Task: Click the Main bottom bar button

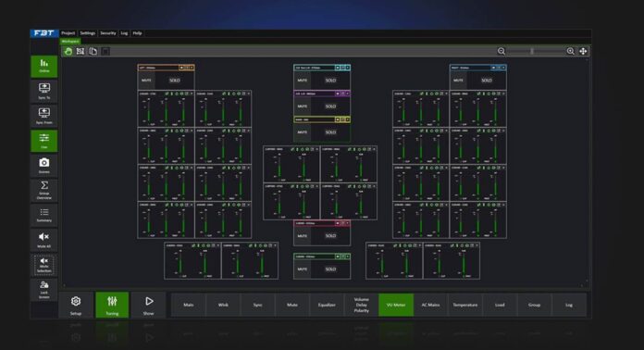Action: point(189,305)
